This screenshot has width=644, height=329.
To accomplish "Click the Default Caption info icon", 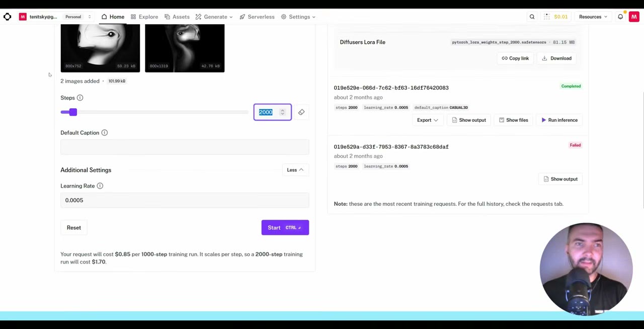I will (105, 133).
